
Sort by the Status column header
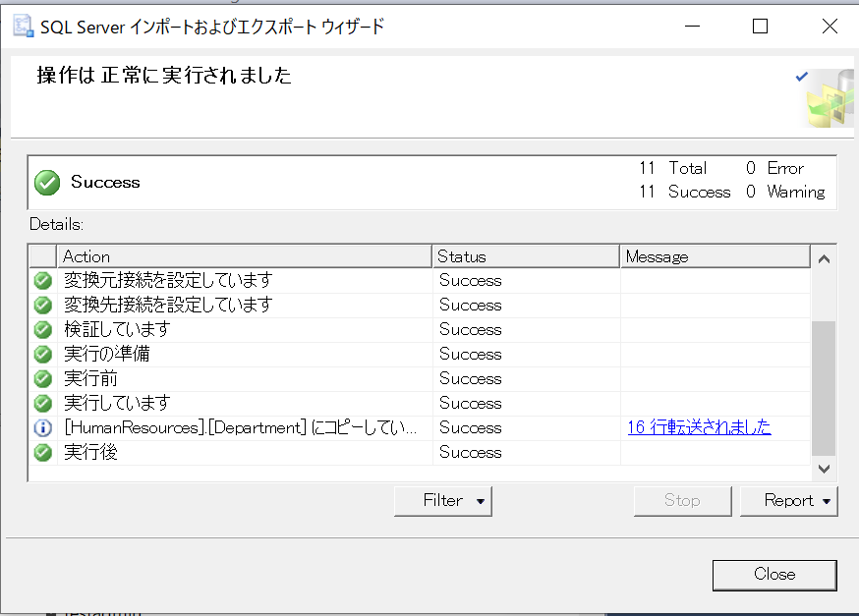pos(526,256)
